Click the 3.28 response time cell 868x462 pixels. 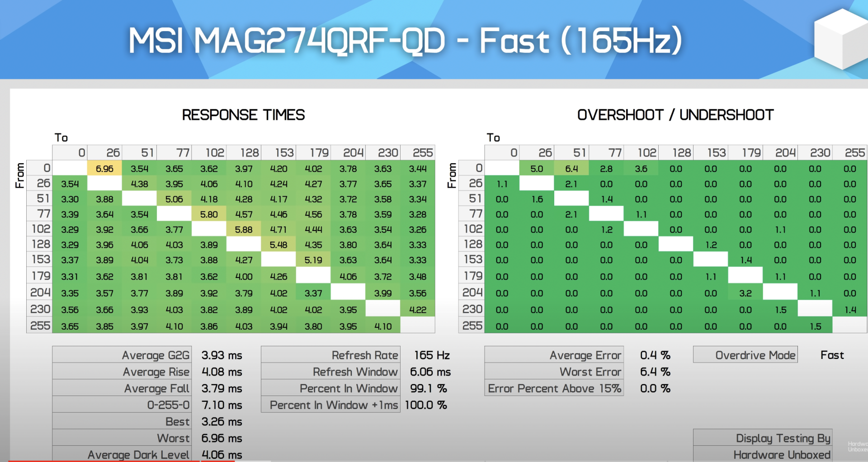pos(418,214)
